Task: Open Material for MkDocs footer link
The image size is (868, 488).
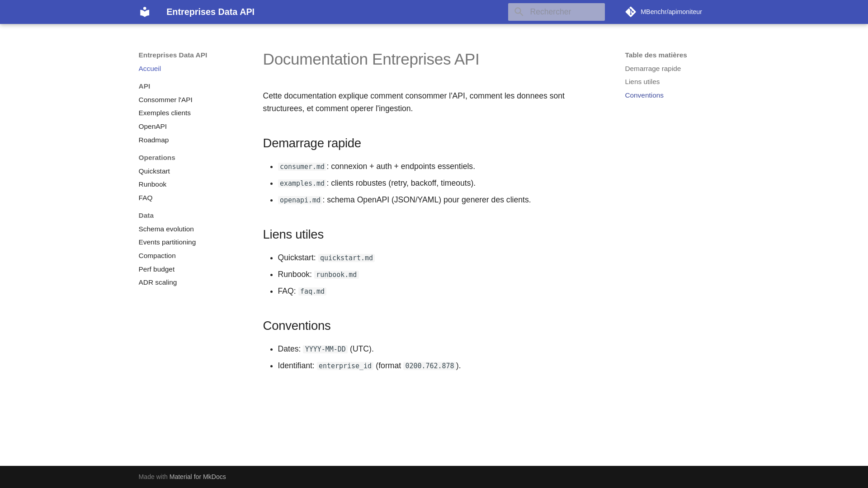Action: [x=198, y=477]
